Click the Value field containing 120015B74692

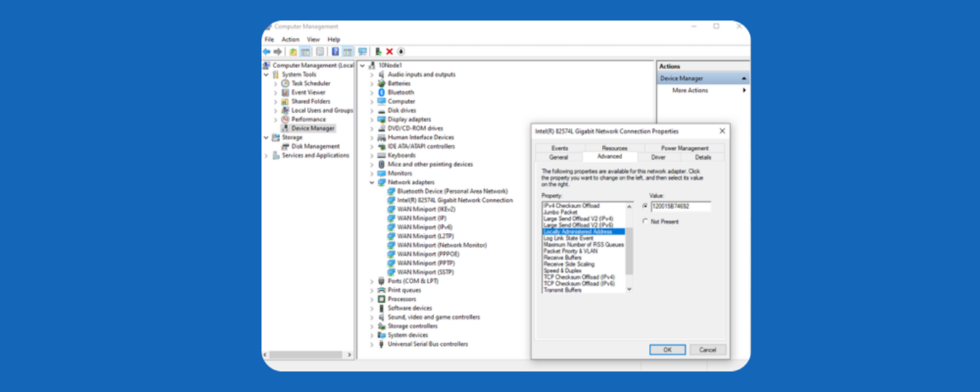click(x=681, y=207)
